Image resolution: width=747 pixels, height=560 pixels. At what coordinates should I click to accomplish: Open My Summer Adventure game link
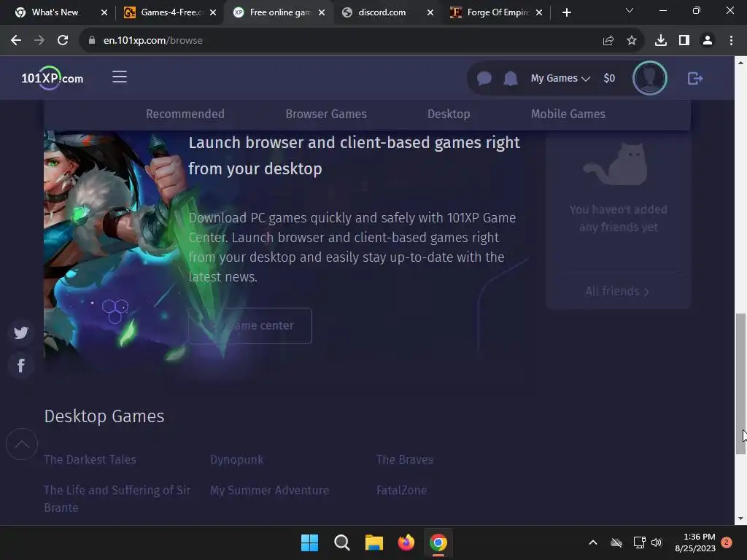tap(270, 490)
